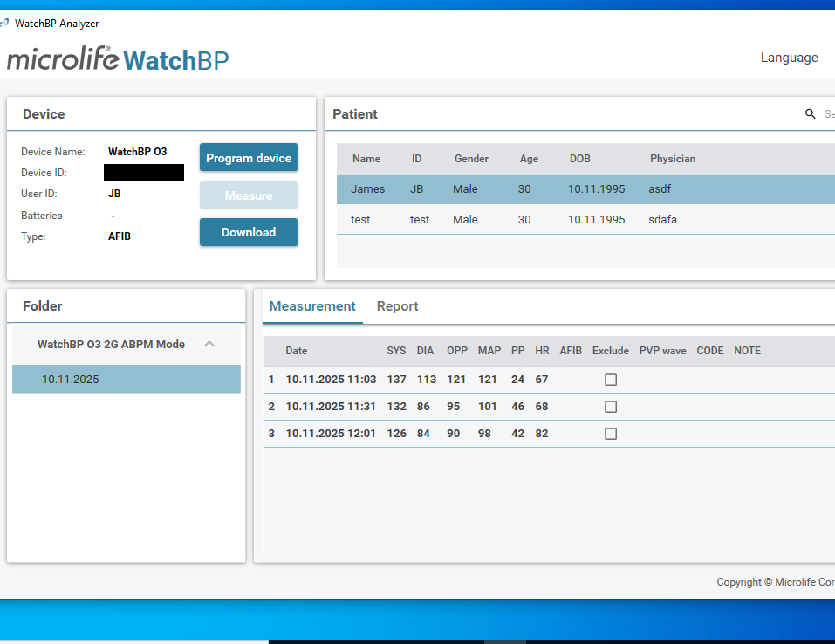835x644 pixels.
Task: Enable Exclude for the 12:01 measurement
Action: coord(610,433)
